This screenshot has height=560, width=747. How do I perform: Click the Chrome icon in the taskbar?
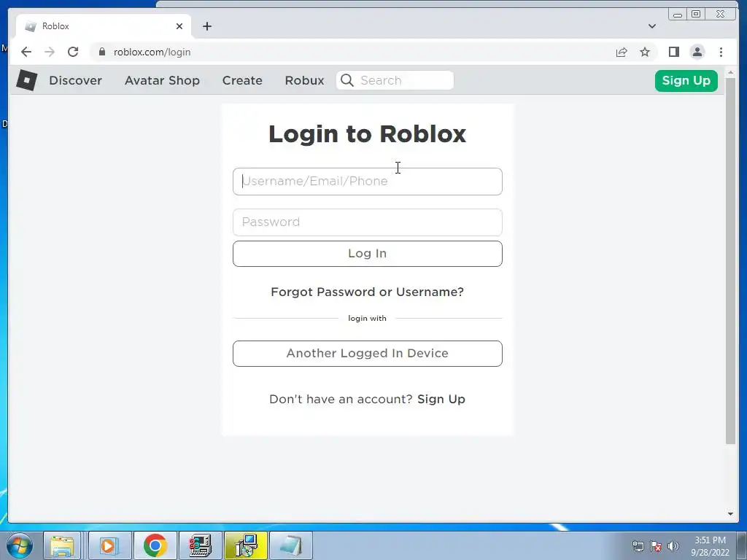pyautogui.click(x=155, y=545)
